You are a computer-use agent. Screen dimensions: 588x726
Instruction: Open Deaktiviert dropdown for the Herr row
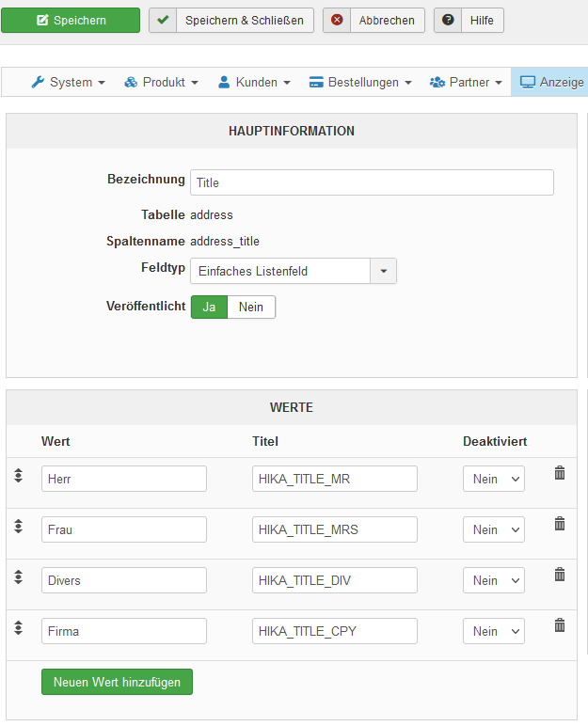coord(493,480)
